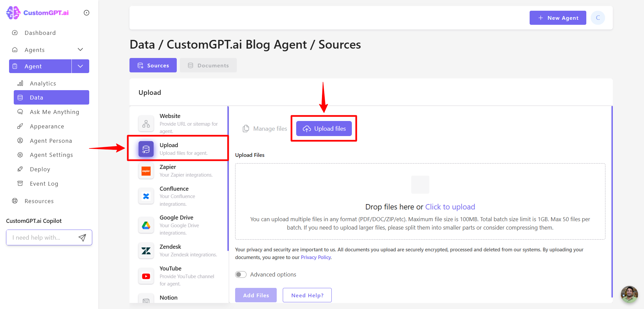Click the Agents headset icon

coord(15,50)
